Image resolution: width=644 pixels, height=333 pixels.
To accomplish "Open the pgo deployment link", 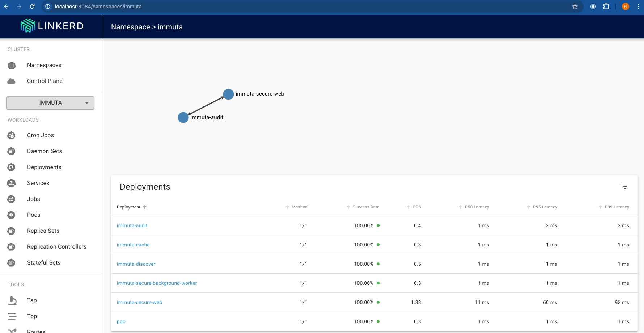I will (121, 322).
